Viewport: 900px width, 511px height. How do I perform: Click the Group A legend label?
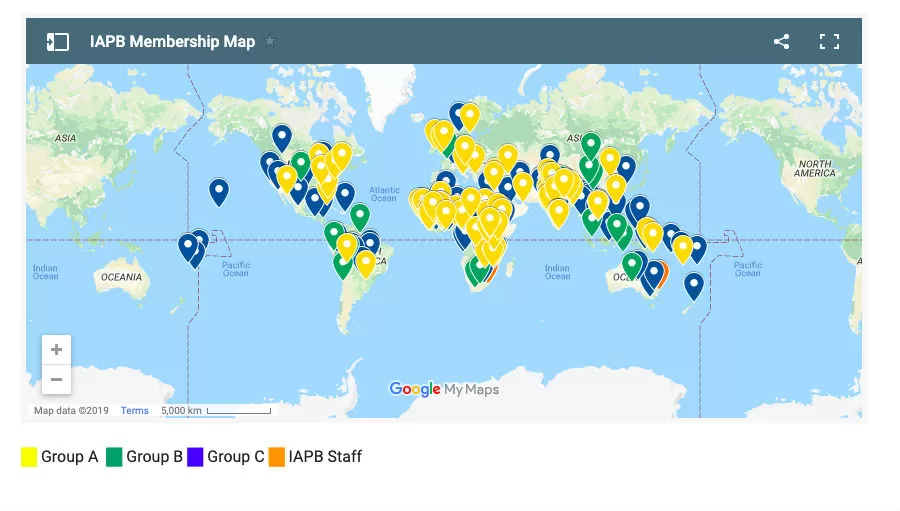pyautogui.click(x=69, y=457)
